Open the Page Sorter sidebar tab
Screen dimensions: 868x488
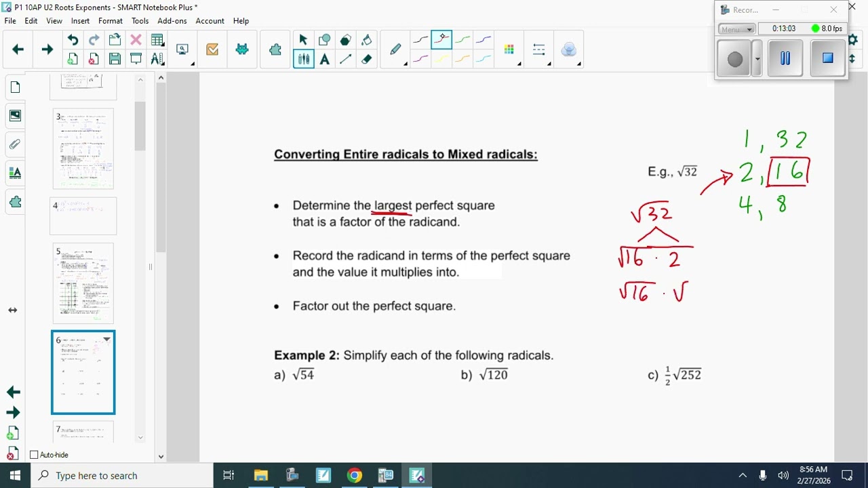(15, 87)
